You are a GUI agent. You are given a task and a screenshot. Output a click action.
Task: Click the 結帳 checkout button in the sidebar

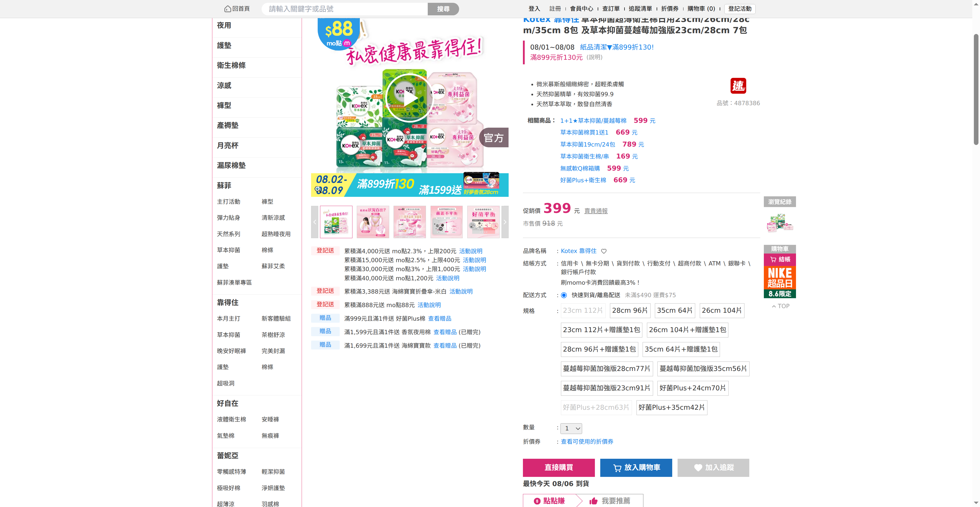(779, 260)
